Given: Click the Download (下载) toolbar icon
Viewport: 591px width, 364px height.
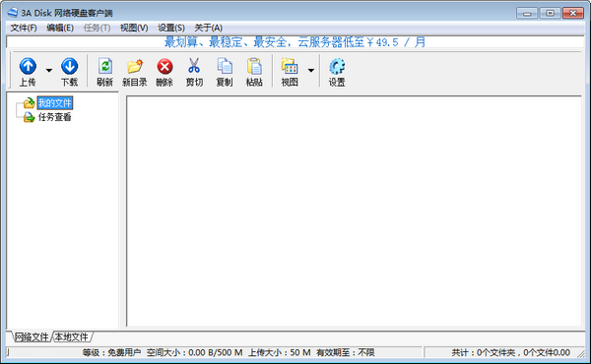Looking at the screenshot, I should click(69, 71).
